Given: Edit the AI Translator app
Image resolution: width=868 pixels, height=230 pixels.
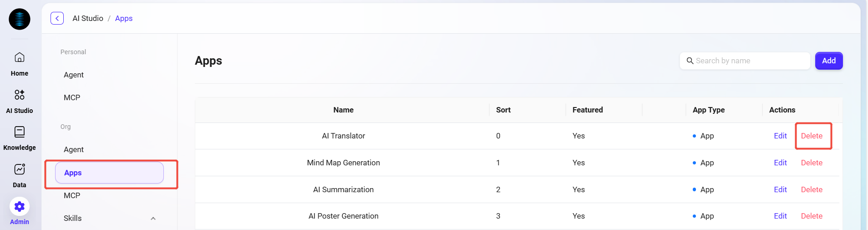Looking at the screenshot, I should [780, 136].
